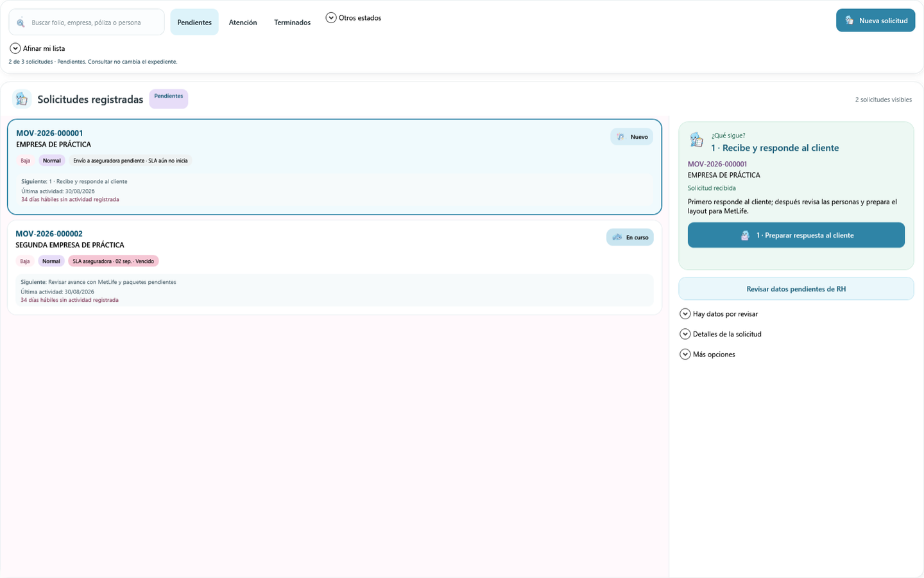This screenshot has height=578, width=924.
Task: Click the icon in the Nuevo status badge
Action: (x=620, y=137)
